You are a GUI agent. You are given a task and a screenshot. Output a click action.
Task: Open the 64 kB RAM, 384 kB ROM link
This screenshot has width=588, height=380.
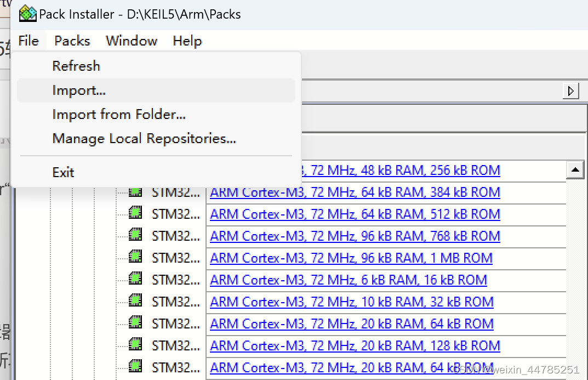[x=355, y=192]
